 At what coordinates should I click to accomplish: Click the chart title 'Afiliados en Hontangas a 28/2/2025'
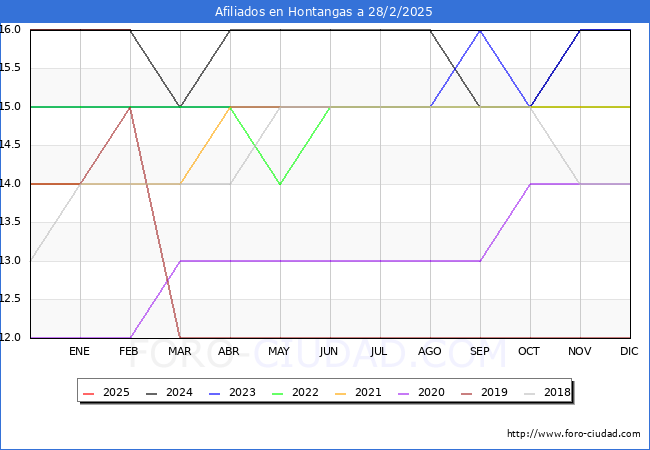(323, 12)
